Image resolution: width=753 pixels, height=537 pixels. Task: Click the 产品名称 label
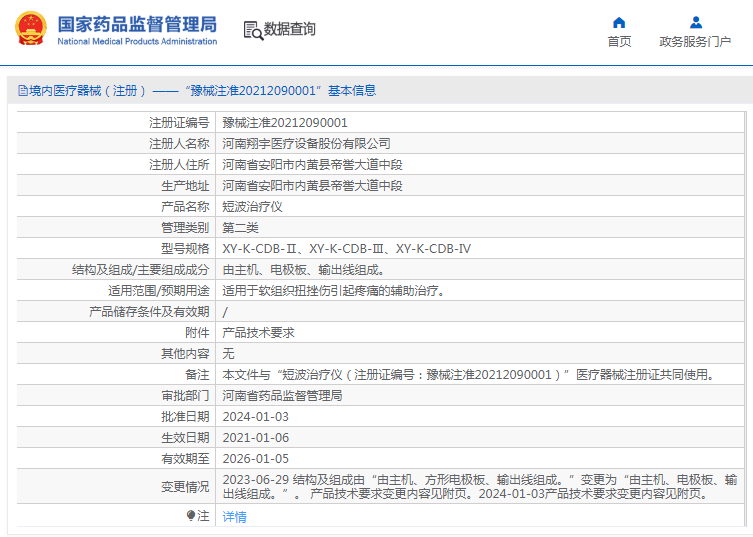pyautogui.click(x=185, y=207)
